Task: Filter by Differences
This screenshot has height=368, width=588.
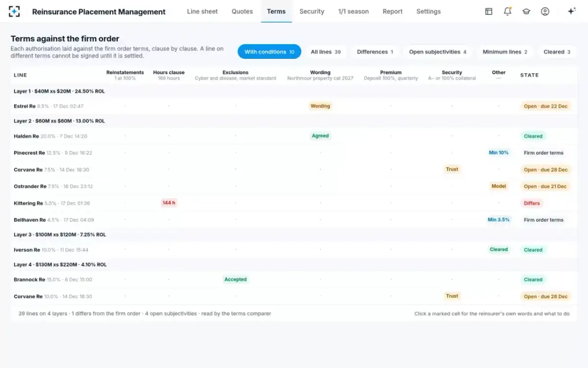Action: point(375,52)
